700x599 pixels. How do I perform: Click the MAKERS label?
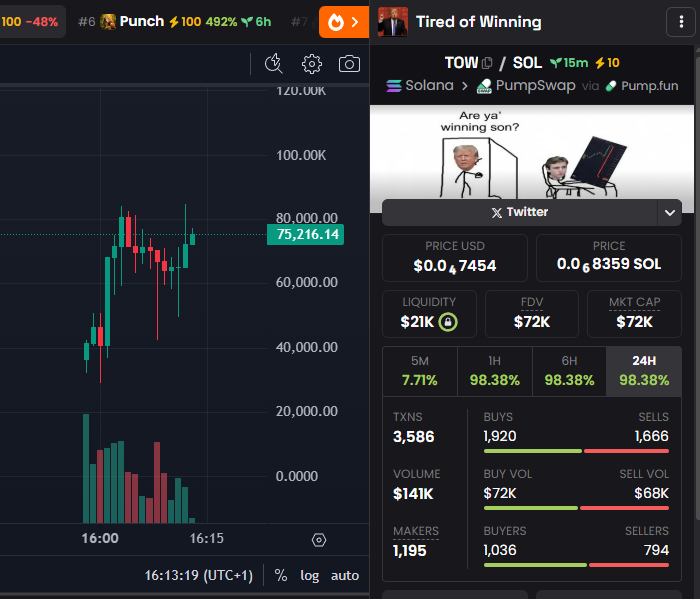[x=416, y=531]
